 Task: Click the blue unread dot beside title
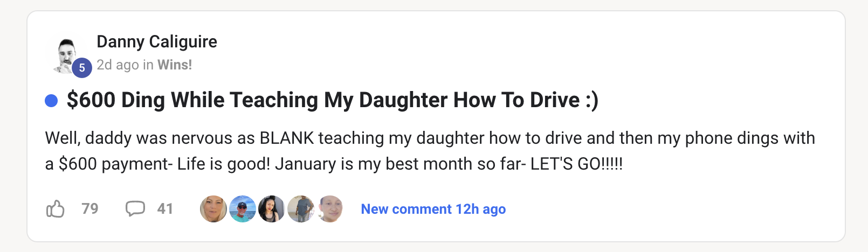coord(51,101)
